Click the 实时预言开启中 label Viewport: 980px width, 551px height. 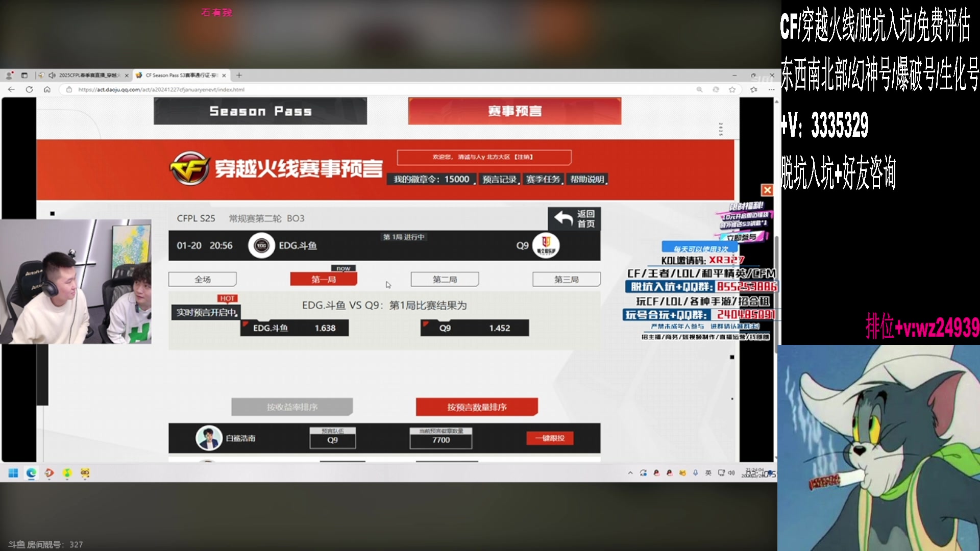coord(206,312)
